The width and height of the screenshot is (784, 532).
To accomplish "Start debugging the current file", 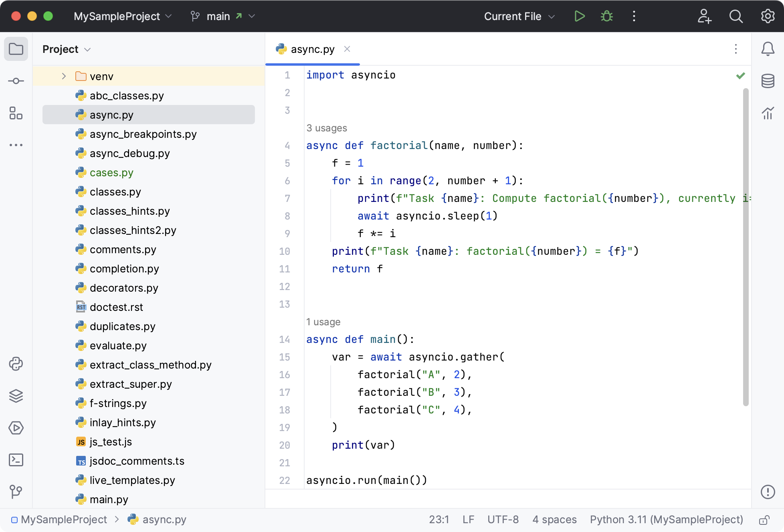I will (606, 16).
